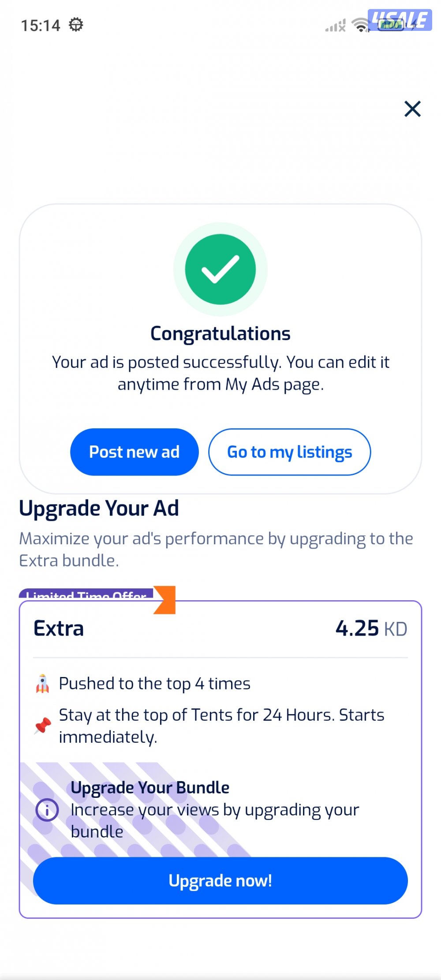The height and width of the screenshot is (980, 441).
Task: Tap the Upgrade Your Bundle banner text
Action: click(x=150, y=788)
